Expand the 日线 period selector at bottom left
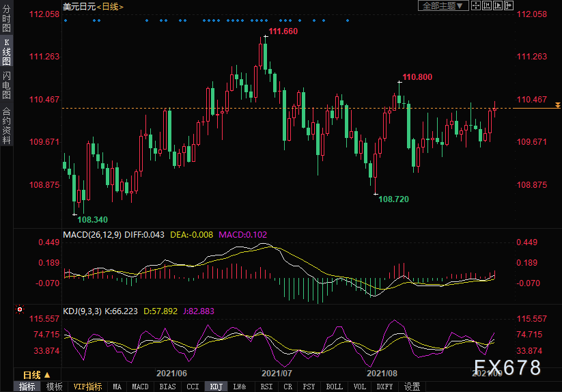The width and height of the screenshot is (562, 392). (x=32, y=375)
